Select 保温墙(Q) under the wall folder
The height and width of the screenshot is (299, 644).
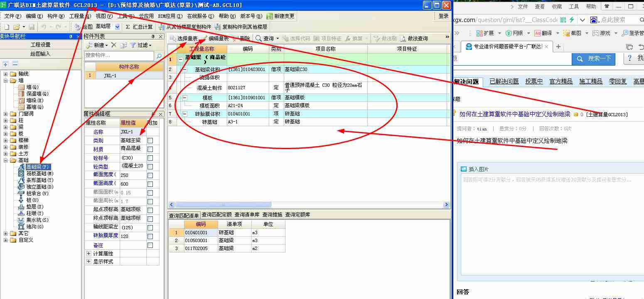pos(37,94)
